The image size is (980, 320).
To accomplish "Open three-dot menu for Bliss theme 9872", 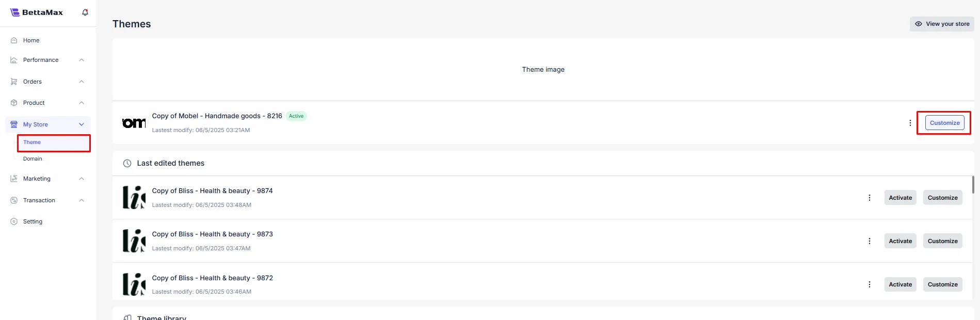I will pyautogui.click(x=869, y=284).
